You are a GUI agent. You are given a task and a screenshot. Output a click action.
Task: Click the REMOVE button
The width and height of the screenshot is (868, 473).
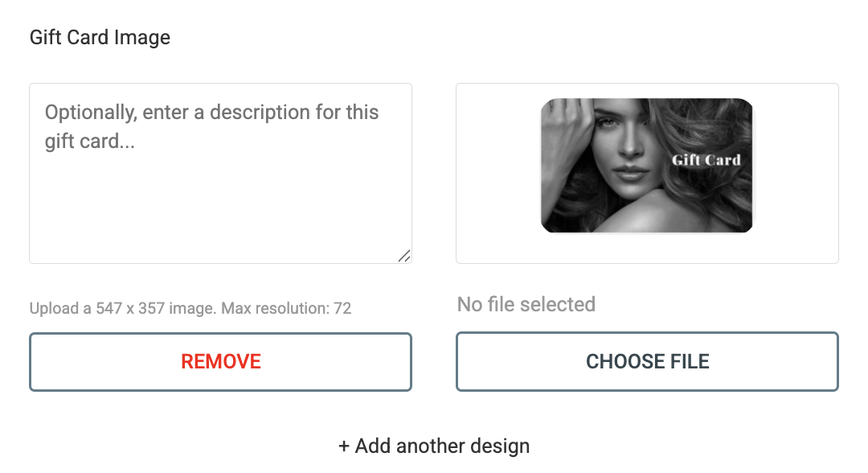point(220,362)
